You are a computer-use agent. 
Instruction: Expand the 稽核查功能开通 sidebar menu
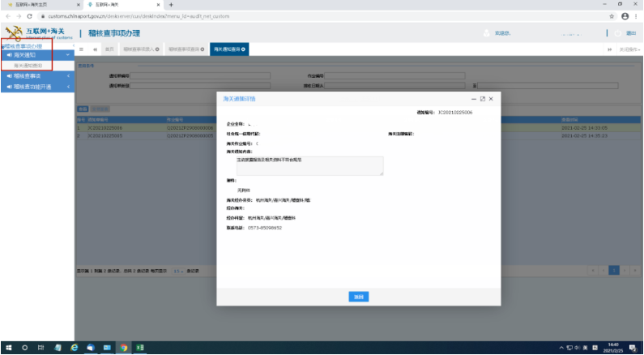[x=37, y=87]
